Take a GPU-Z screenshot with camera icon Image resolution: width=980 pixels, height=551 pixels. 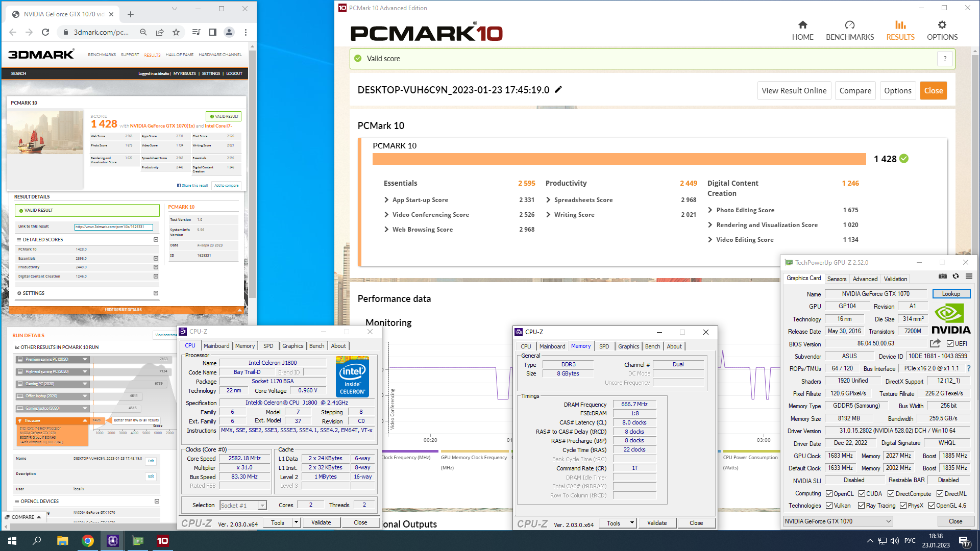click(x=943, y=276)
